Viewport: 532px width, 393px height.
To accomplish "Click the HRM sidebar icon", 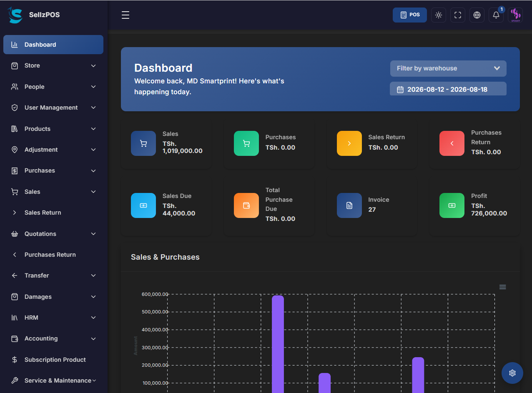I will tap(15, 318).
